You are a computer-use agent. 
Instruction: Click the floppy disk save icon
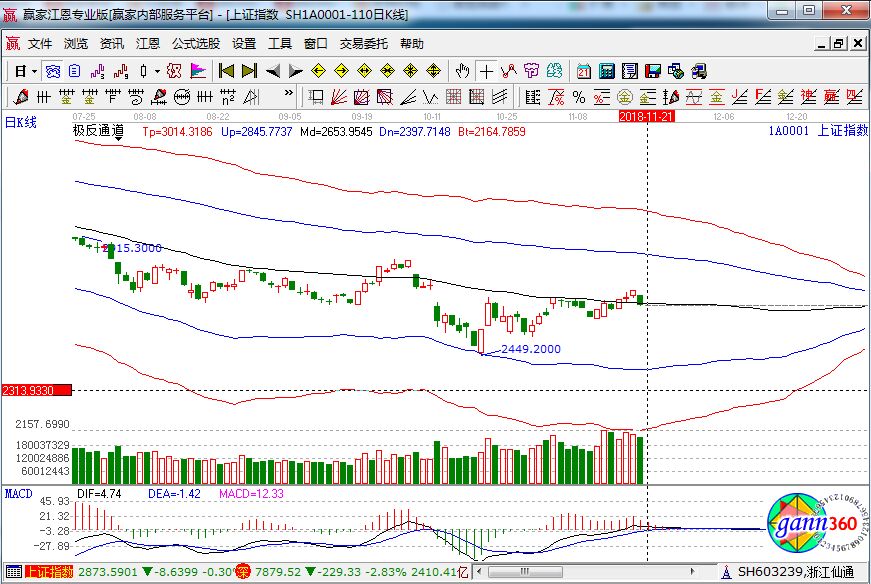(x=653, y=71)
